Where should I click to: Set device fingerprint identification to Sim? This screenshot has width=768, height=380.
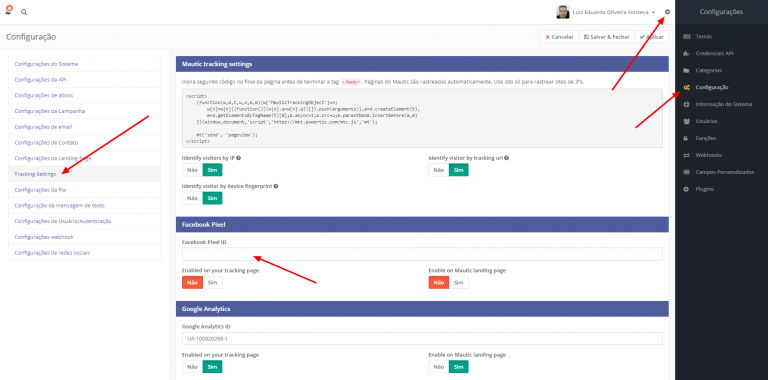tap(212, 198)
